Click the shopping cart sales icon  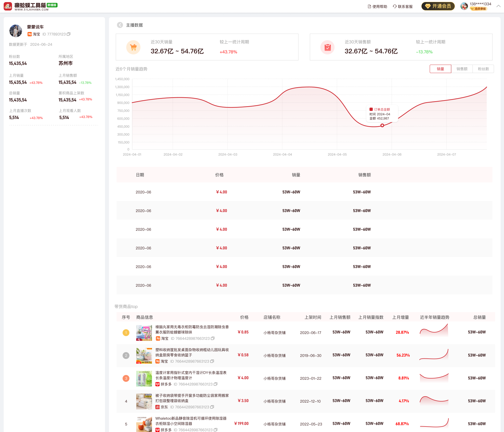point(133,47)
